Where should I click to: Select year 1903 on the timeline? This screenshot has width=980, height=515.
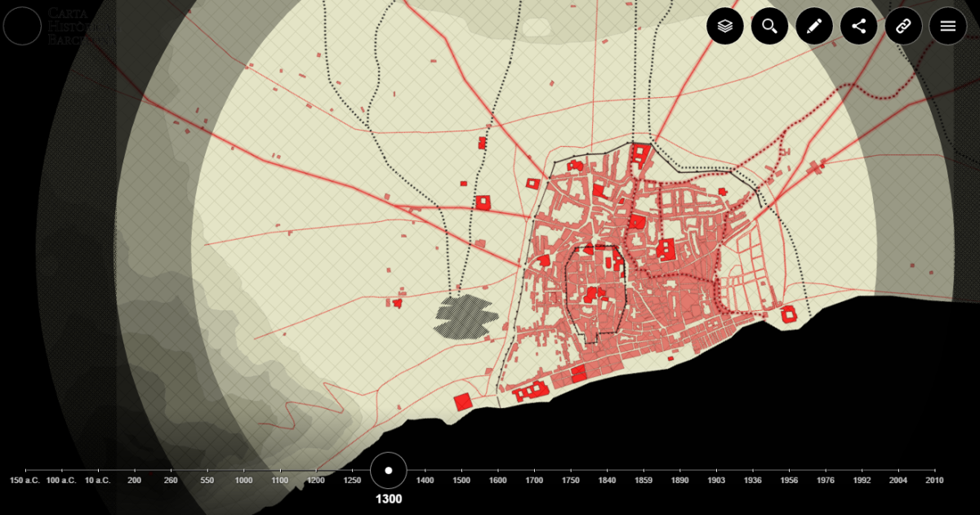716,480
